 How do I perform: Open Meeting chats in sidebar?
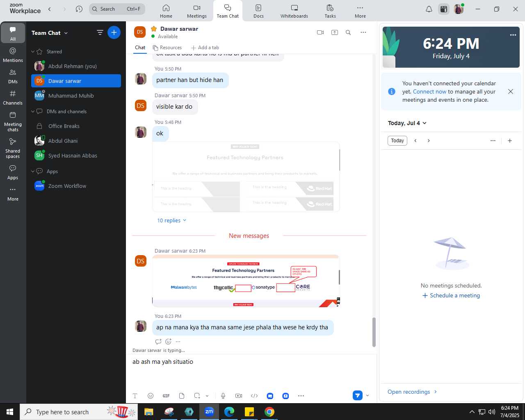(x=13, y=121)
